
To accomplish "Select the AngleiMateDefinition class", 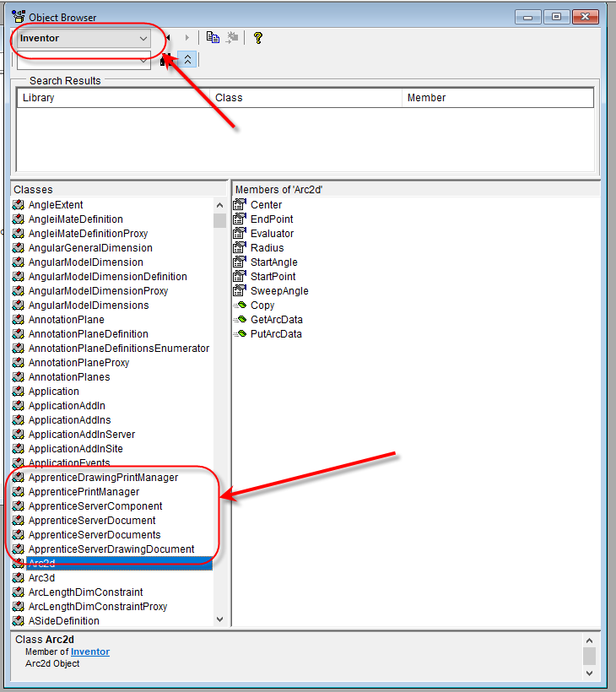I will (75, 219).
